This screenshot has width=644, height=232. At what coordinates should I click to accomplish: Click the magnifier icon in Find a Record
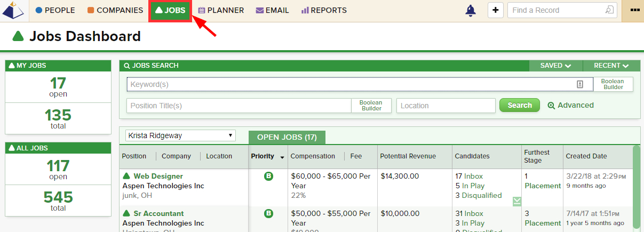point(609,10)
